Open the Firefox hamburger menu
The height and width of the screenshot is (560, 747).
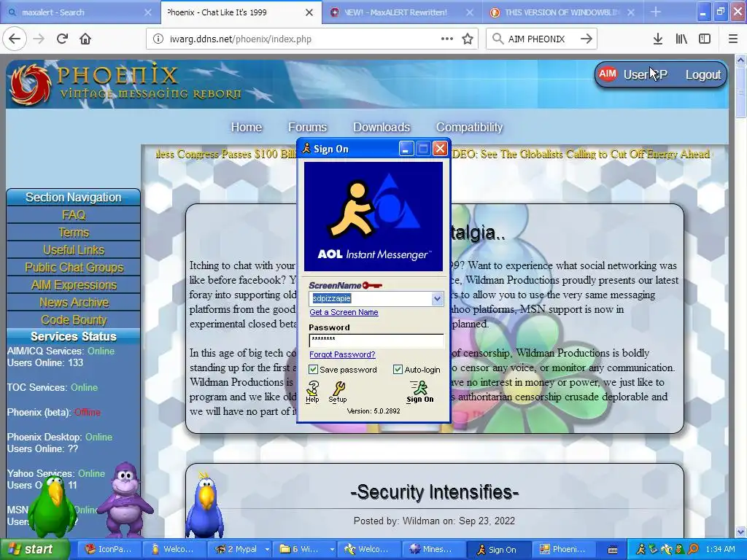733,39
